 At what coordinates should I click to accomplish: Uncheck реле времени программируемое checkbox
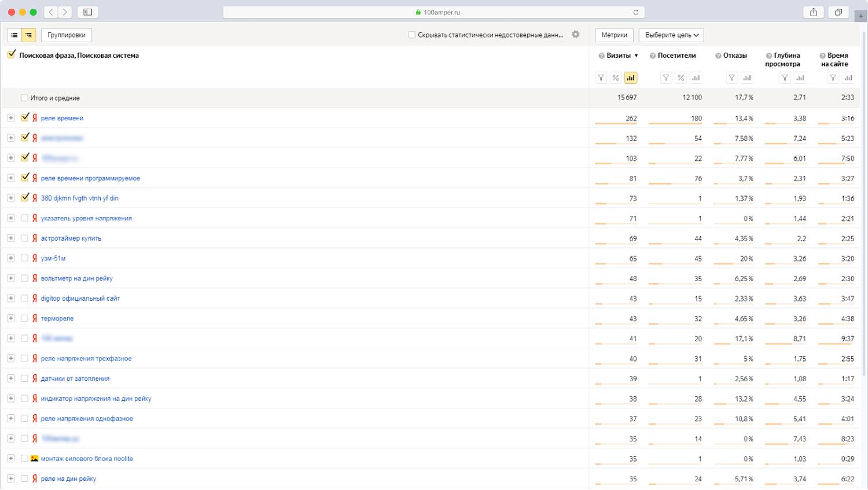point(25,178)
